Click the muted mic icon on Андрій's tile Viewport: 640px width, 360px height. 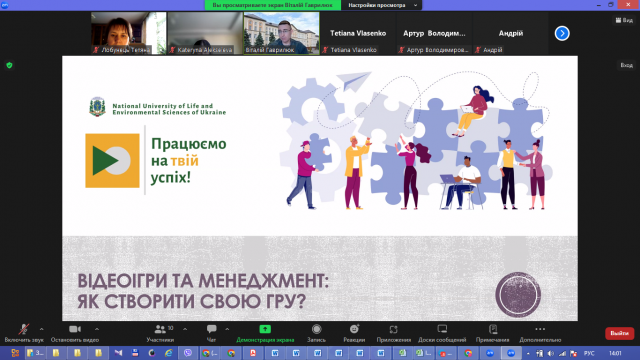pyautogui.click(x=478, y=50)
